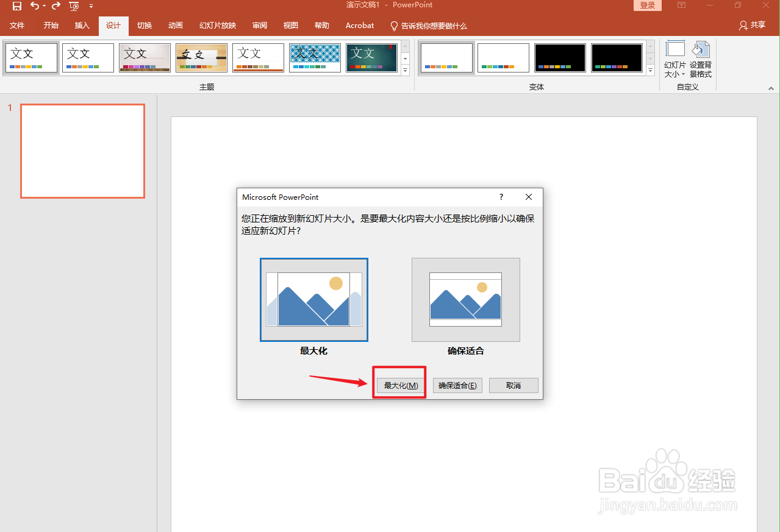Select the first white variant thumbnail

point(447,58)
